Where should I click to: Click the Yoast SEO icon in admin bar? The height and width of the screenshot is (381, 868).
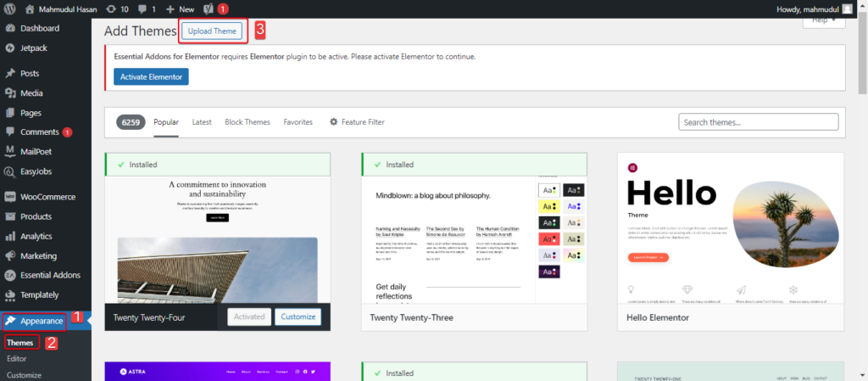208,8
